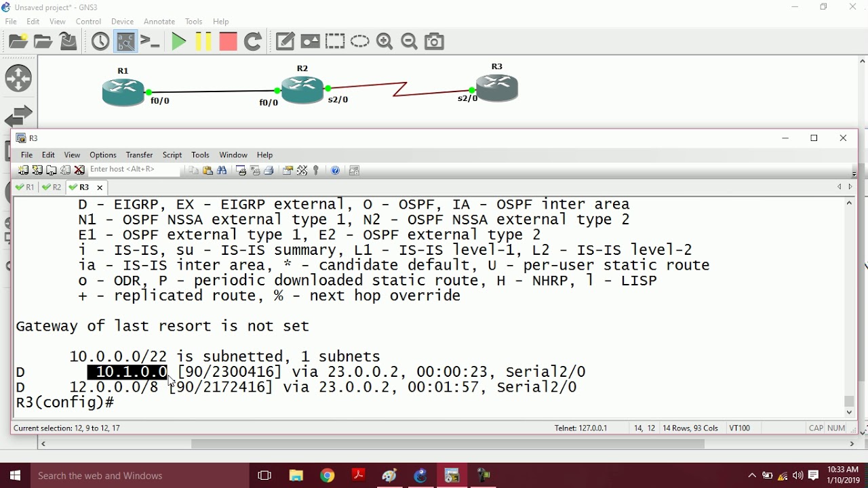Zoom out of the topology
Screen dimensions: 868x488
410,41
